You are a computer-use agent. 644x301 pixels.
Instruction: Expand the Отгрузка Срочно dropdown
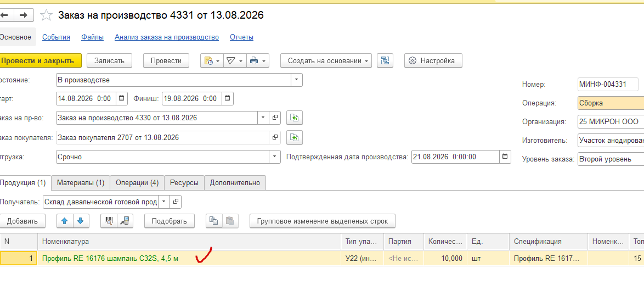point(275,157)
